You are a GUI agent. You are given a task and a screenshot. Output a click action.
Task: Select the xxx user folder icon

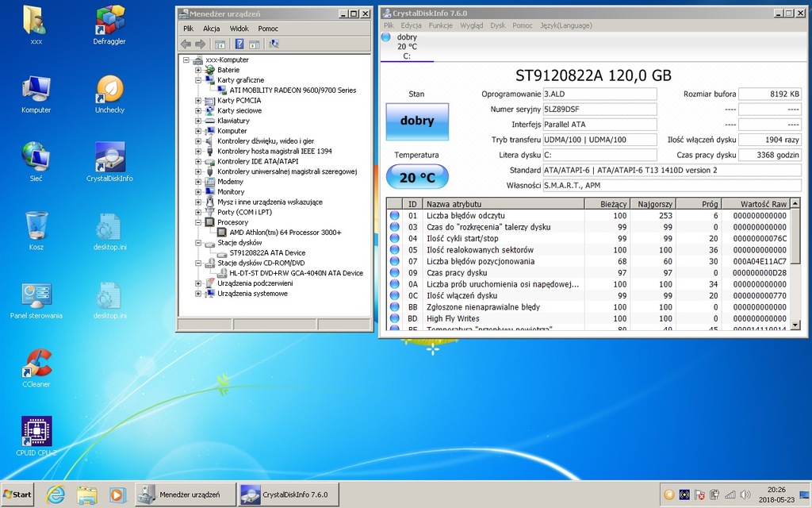(36, 25)
